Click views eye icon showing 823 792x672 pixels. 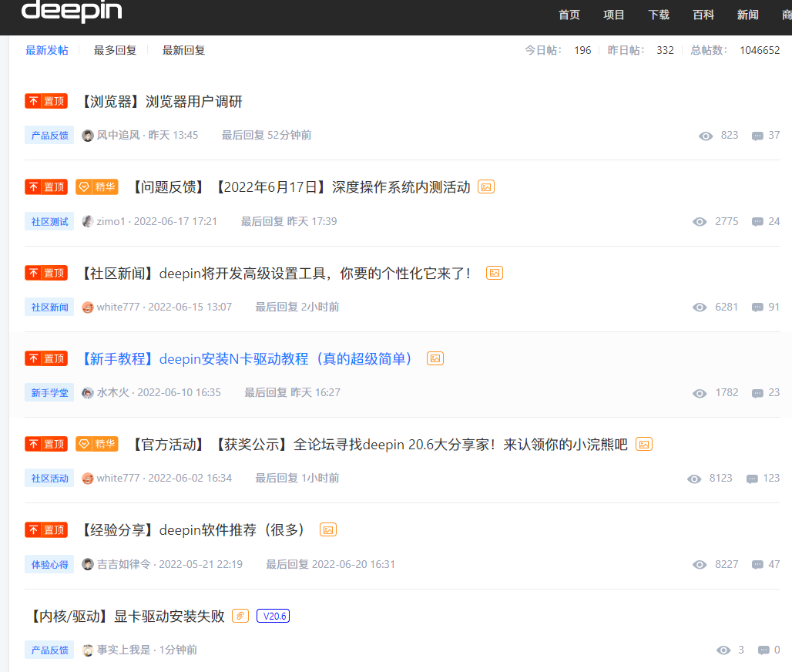point(706,136)
